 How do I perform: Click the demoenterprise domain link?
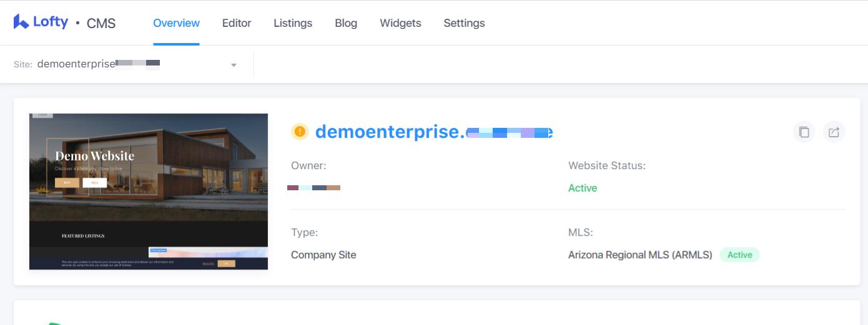434,132
